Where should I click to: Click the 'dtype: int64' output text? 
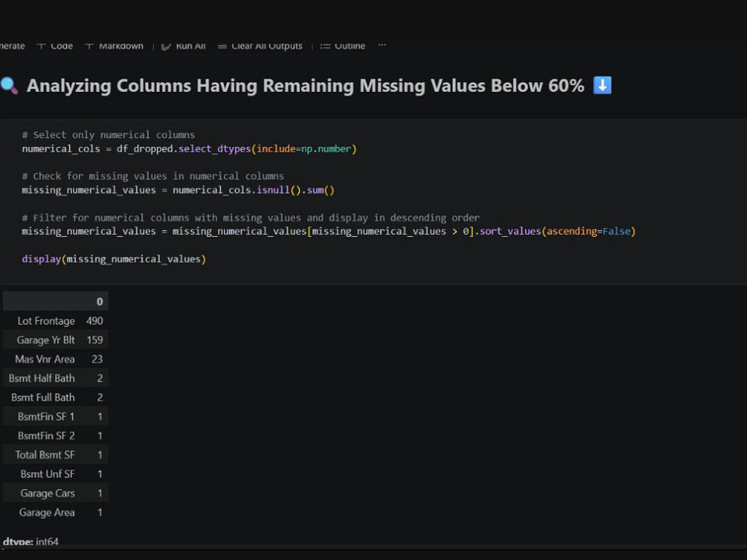(31, 541)
